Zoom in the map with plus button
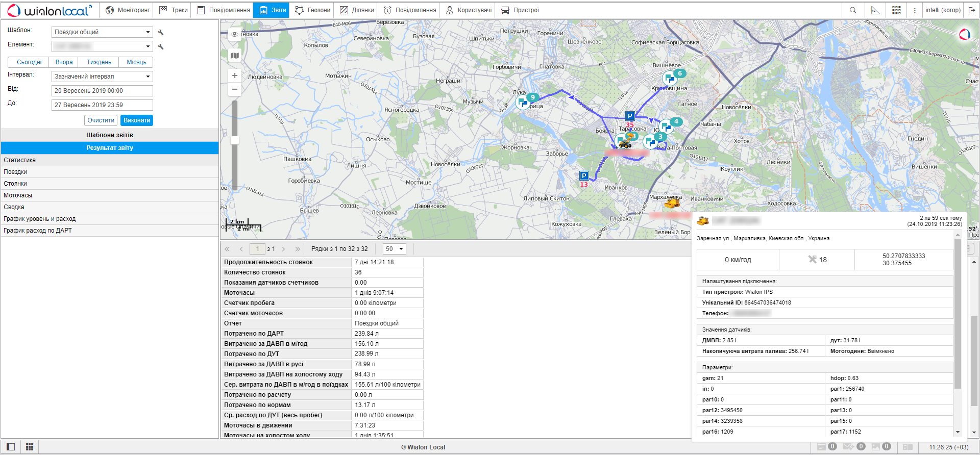Screen dimensions: 980x455 pos(235,75)
